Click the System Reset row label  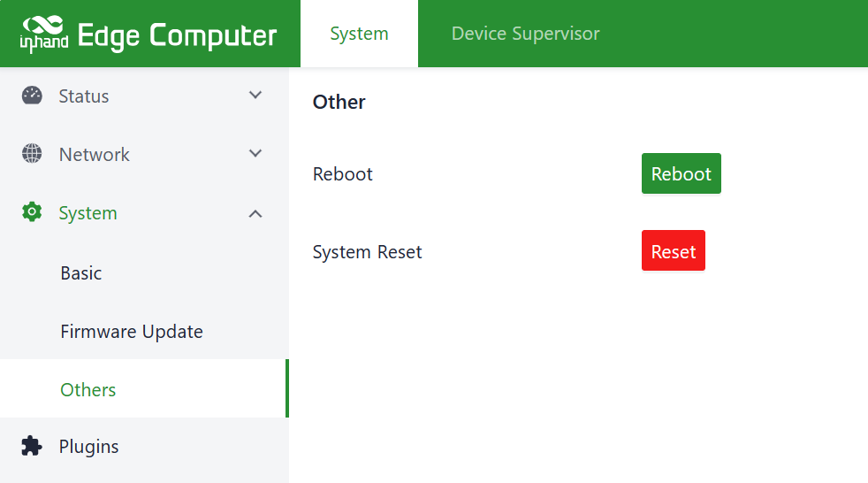click(x=368, y=252)
